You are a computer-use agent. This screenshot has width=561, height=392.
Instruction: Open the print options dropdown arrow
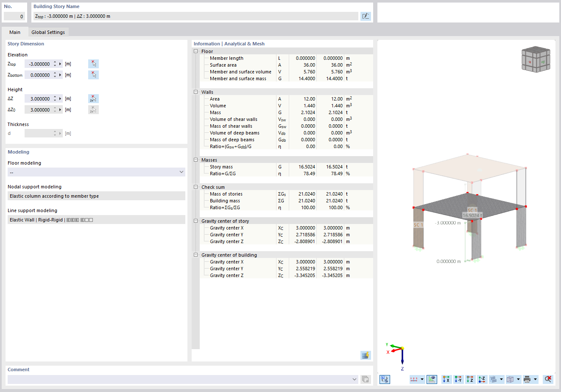(535, 379)
